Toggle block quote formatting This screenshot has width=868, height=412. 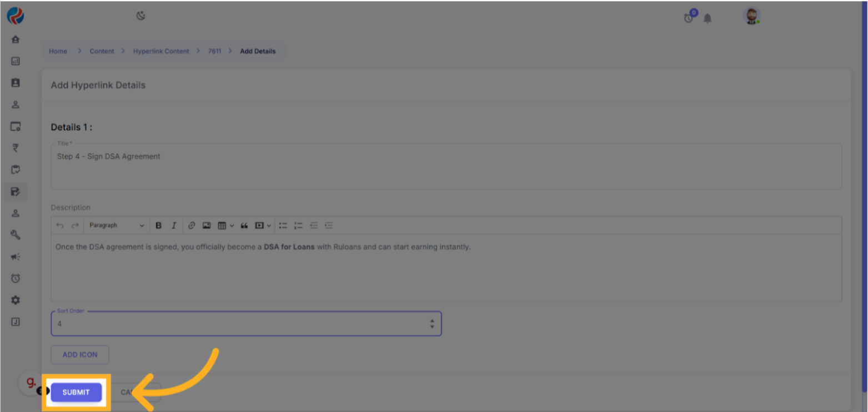(244, 226)
